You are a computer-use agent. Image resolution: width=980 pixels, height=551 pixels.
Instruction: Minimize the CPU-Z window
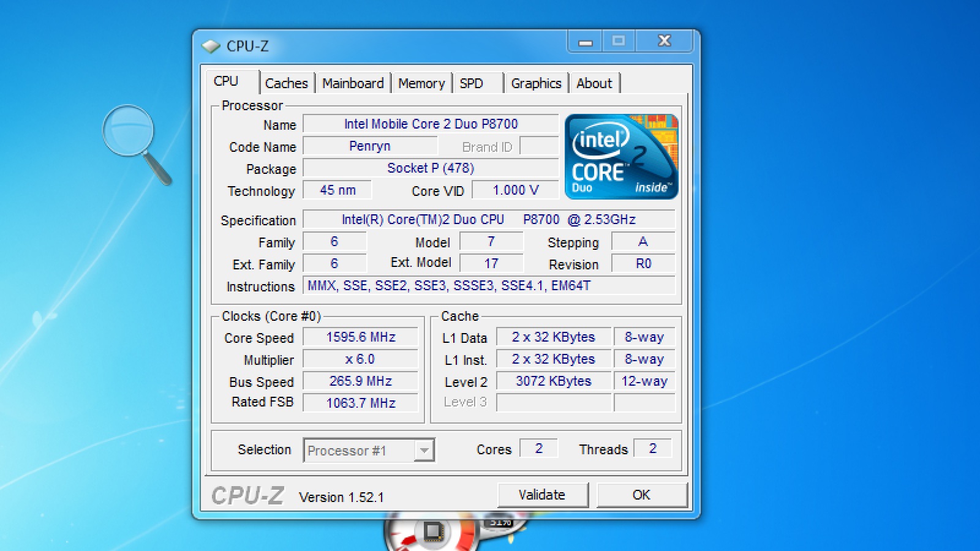pos(586,42)
